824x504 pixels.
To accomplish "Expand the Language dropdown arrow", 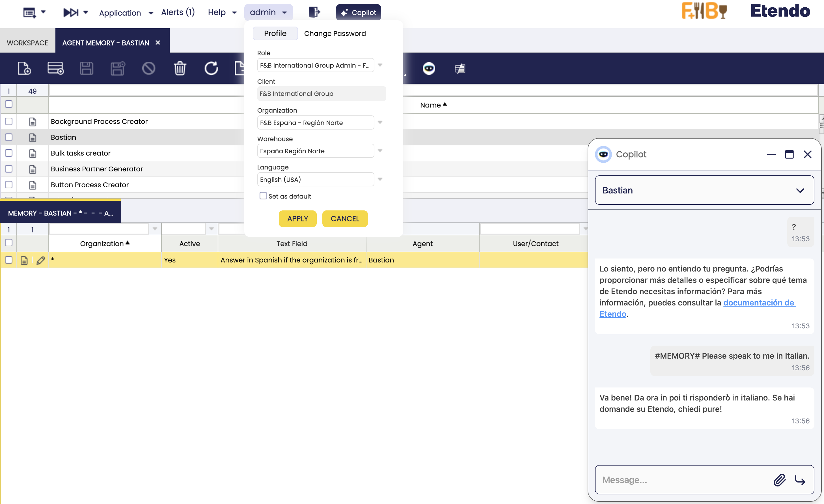I will (380, 179).
